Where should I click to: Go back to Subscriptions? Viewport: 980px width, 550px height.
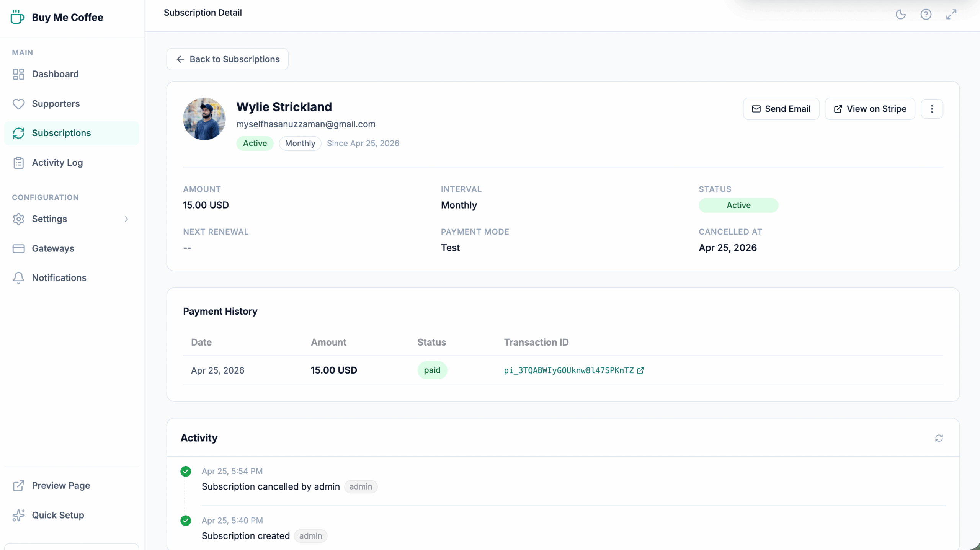227,59
